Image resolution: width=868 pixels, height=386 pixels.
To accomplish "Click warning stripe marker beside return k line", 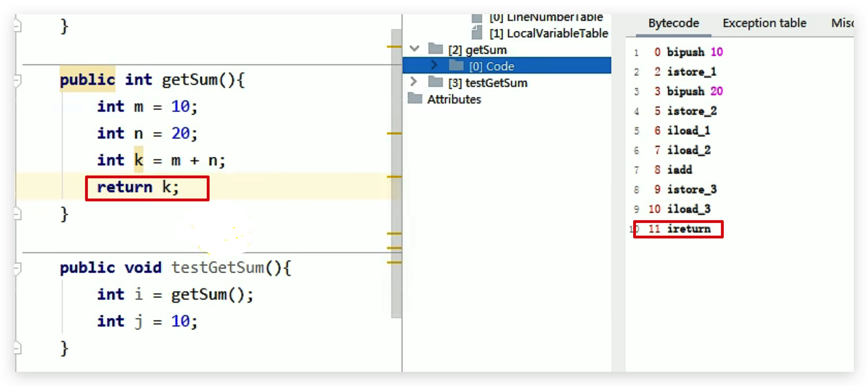I will pos(394,176).
